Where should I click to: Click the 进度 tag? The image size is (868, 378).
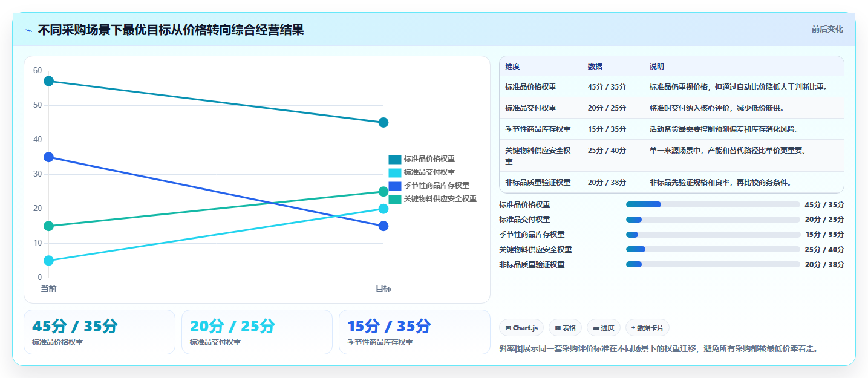click(604, 328)
